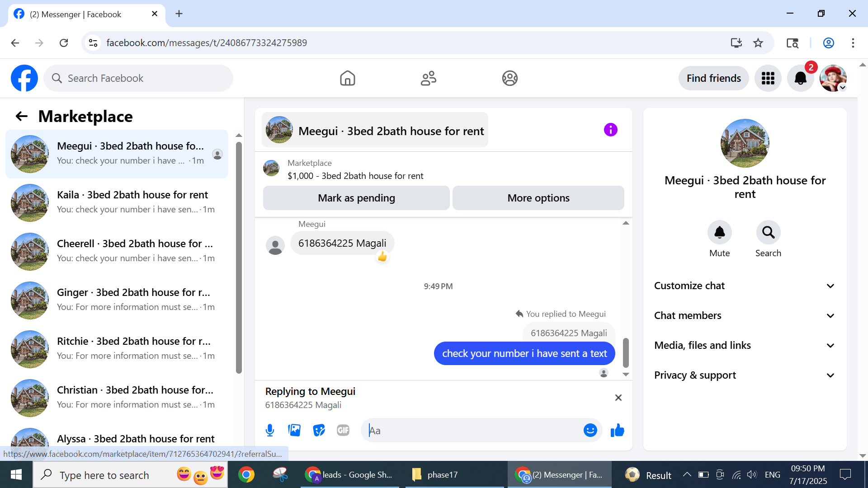Open Chrome profile icon
The image size is (868, 488).
pos(828,43)
